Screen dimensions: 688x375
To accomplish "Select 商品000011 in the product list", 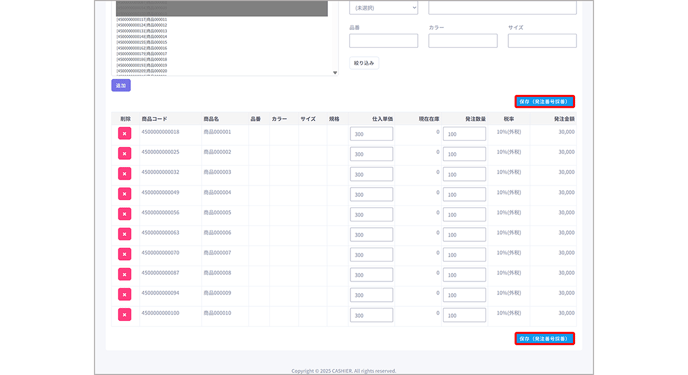I will 142,19.
